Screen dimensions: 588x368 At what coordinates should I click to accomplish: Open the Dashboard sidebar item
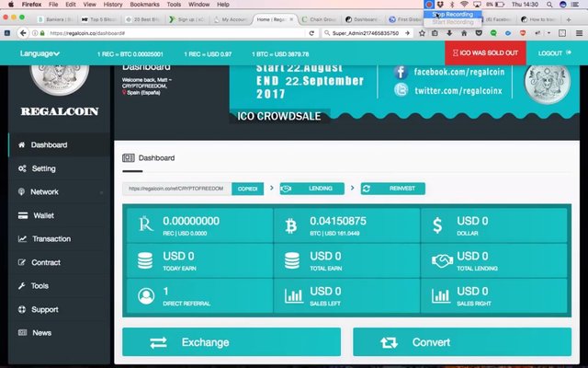[59, 145]
